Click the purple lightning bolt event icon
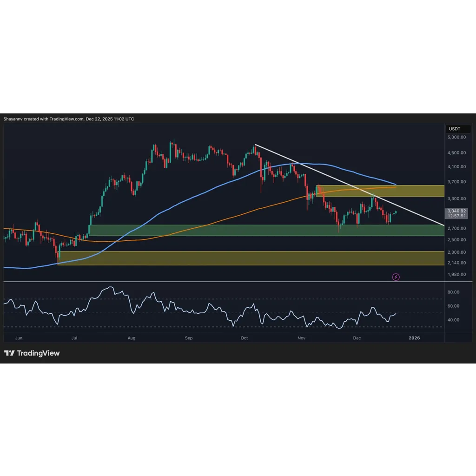Viewport: 476px width, 476px height. [x=396, y=277]
